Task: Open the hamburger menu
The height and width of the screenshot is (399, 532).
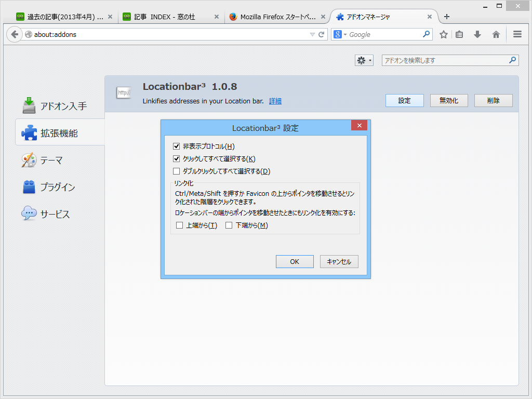Action: point(517,34)
